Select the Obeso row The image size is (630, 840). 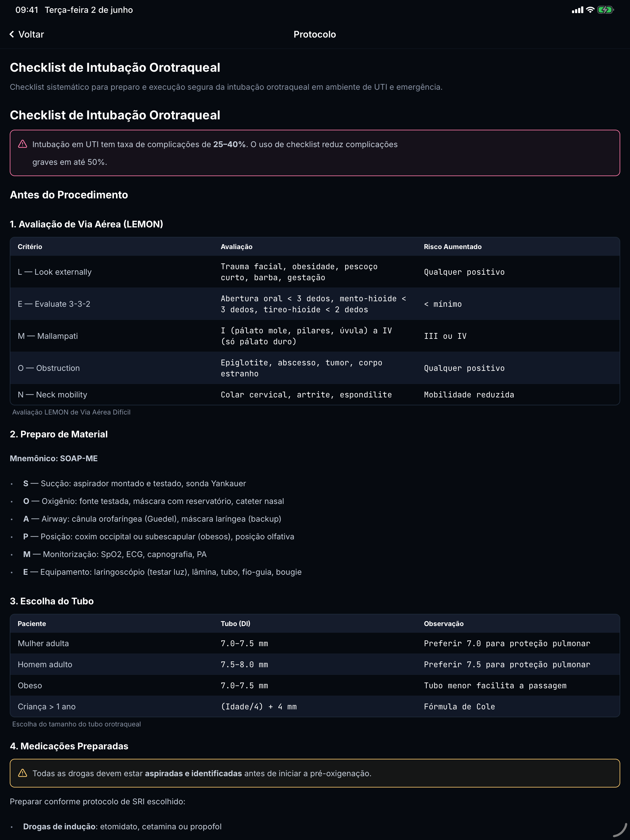315,686
